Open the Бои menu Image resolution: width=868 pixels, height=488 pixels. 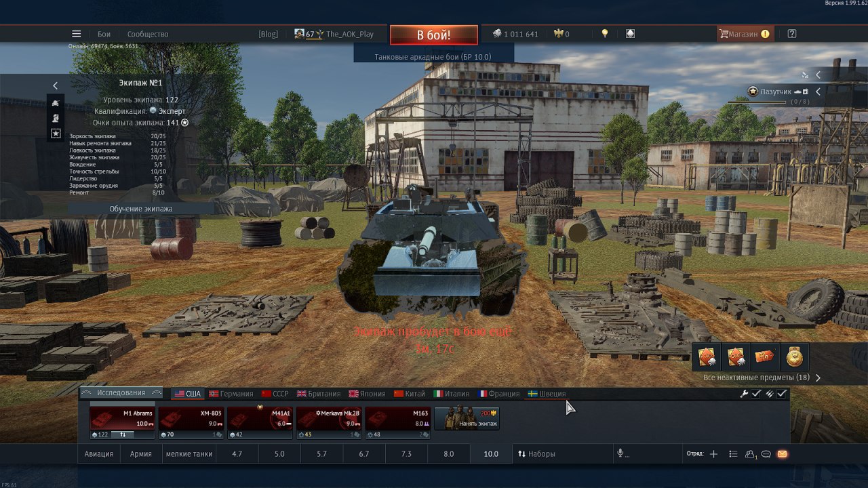104,34
